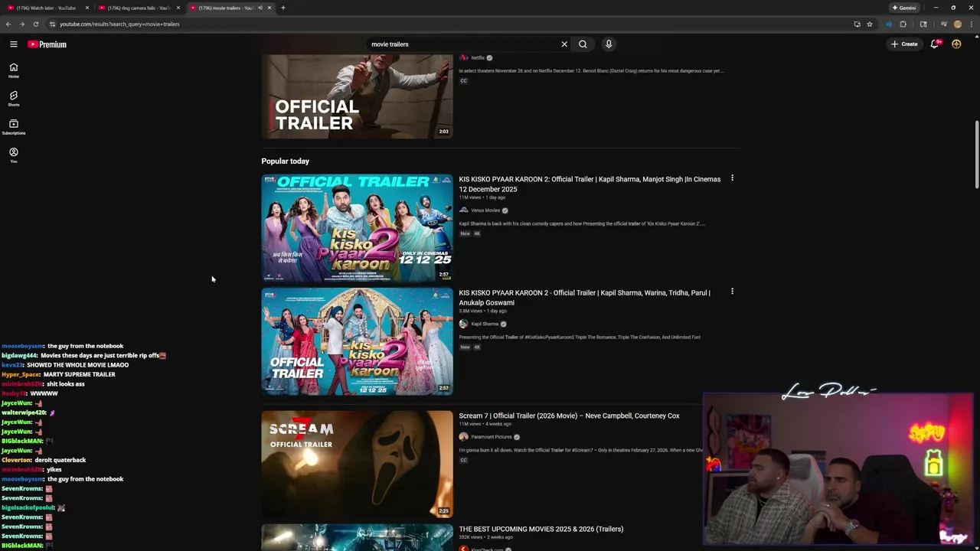Viewport: 980px width, 551px height.
Task: Close the Watch later tab
Action: (x=87, y=8)
